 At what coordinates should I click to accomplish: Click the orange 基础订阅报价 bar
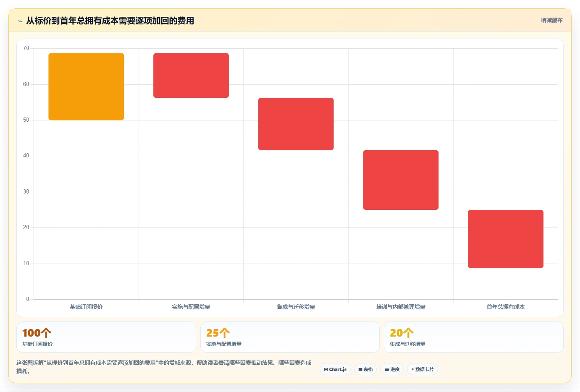click(86, 86)
